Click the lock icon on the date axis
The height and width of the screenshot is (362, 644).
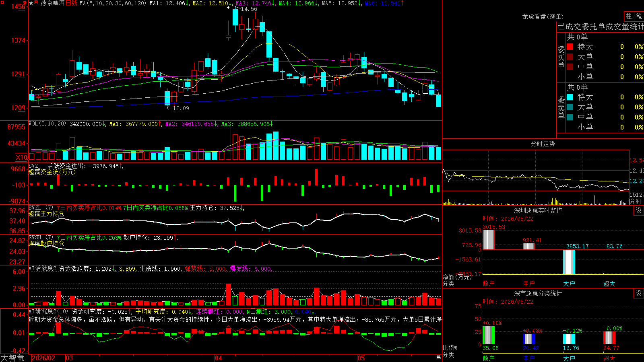click(x=438, y=357)
